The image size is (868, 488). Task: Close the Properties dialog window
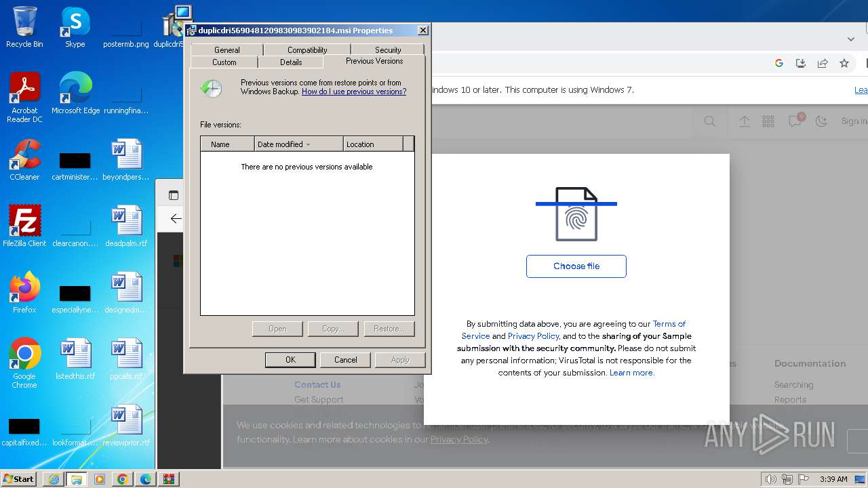pyautogui.click(x=423, y=30)
